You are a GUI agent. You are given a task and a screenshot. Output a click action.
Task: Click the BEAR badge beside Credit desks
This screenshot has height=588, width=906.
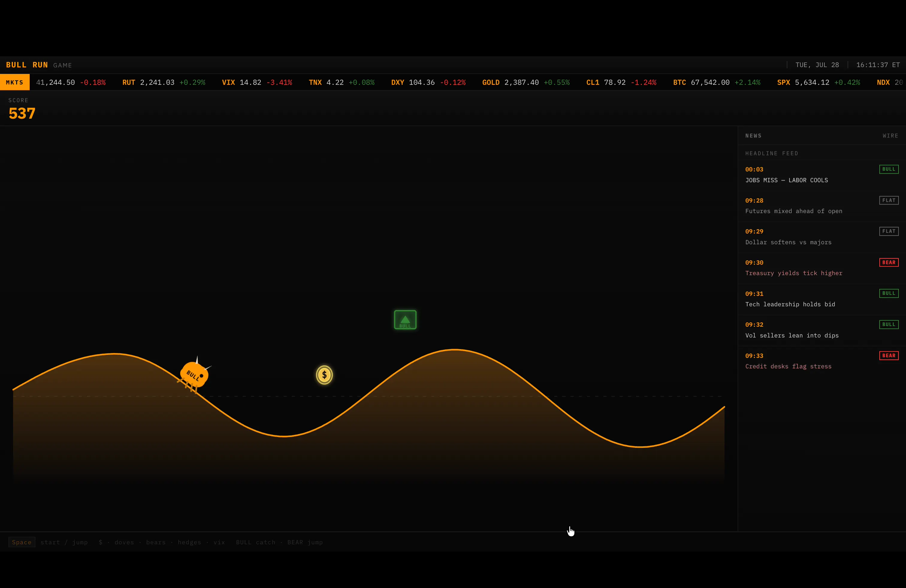pyautogui.click(x=889, y=356)
